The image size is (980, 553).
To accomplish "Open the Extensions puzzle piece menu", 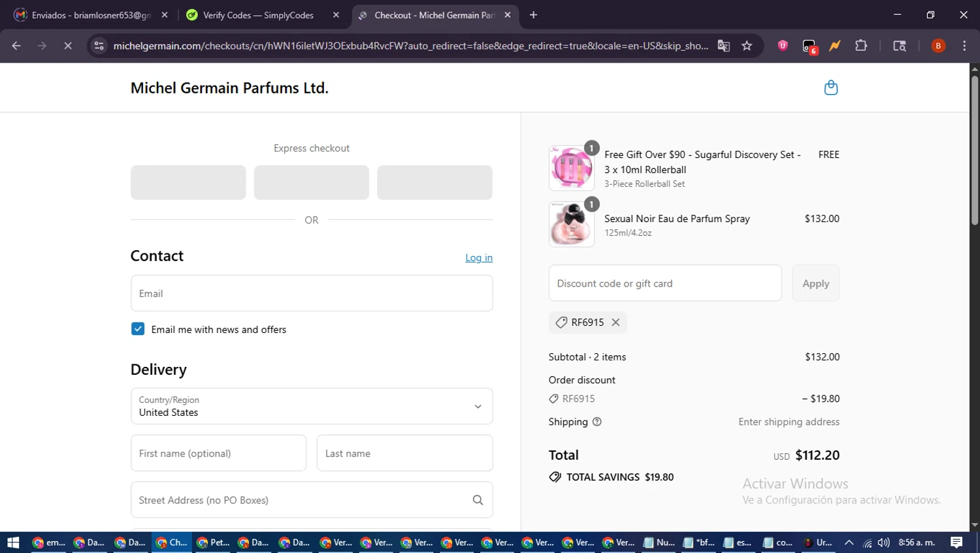I will (861, 46).
